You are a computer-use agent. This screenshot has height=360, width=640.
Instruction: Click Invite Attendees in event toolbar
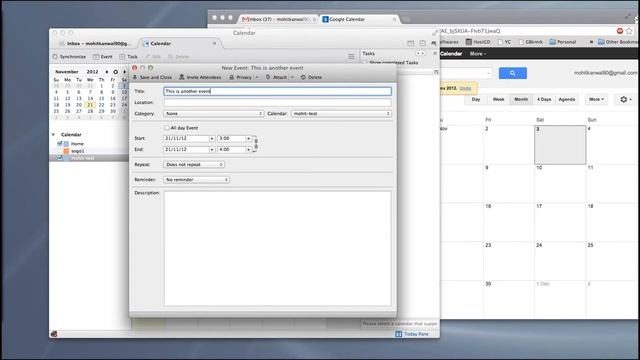point(200,77)
